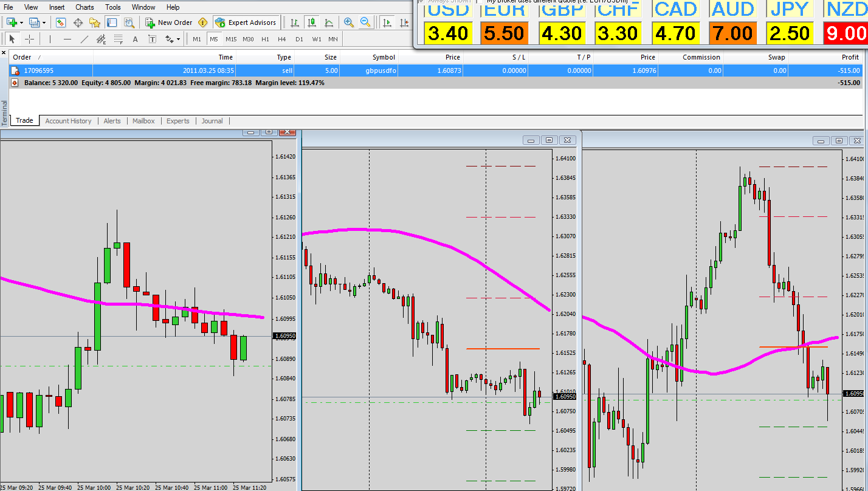Choose the Vertical Line drawing tool
The width and height of the screenshot is (868, 491).
(x=50, y=39)
